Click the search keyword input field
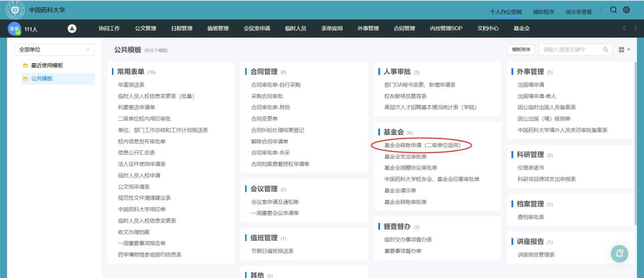 569,49
